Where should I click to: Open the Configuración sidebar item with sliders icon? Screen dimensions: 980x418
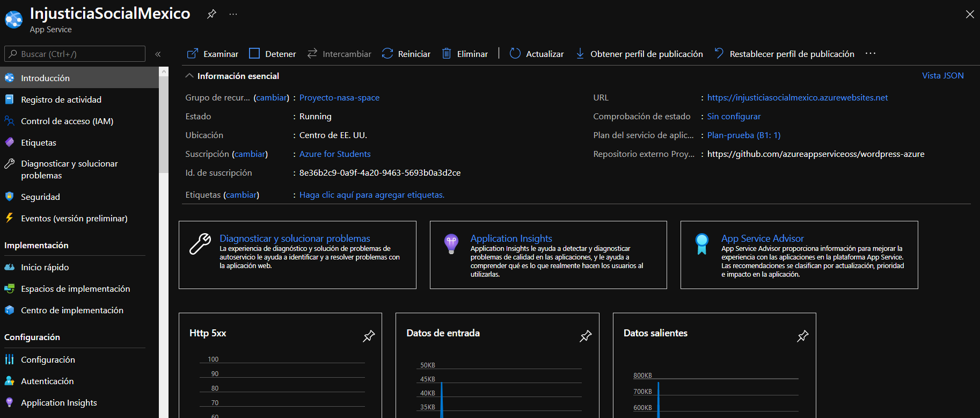pos(79,359)
